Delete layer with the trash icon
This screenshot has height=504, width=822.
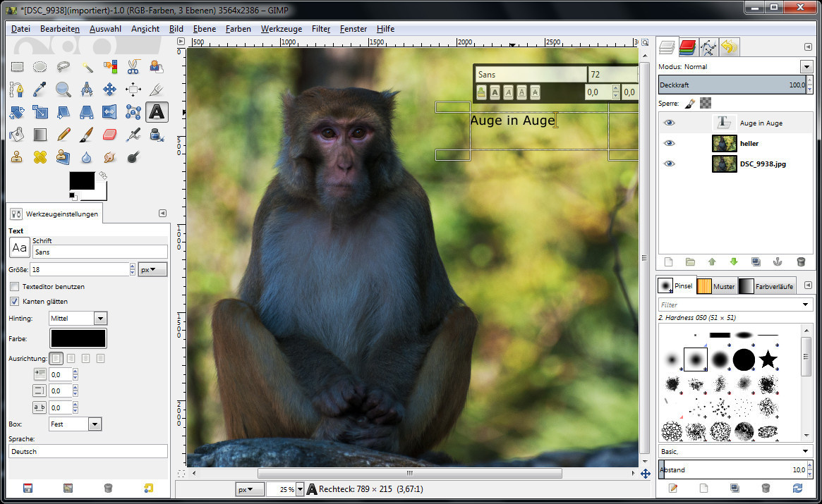800,262
